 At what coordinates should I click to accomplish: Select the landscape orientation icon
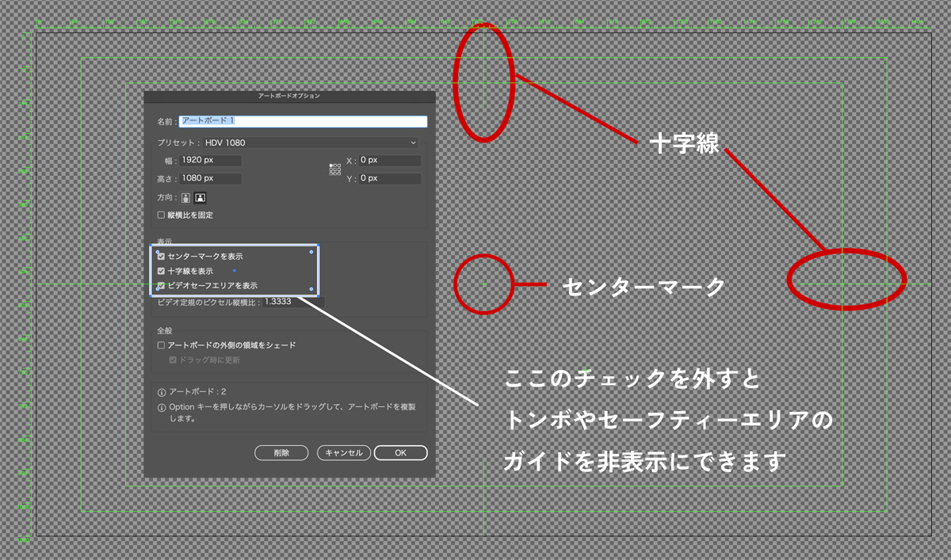[x=201, y=198]
